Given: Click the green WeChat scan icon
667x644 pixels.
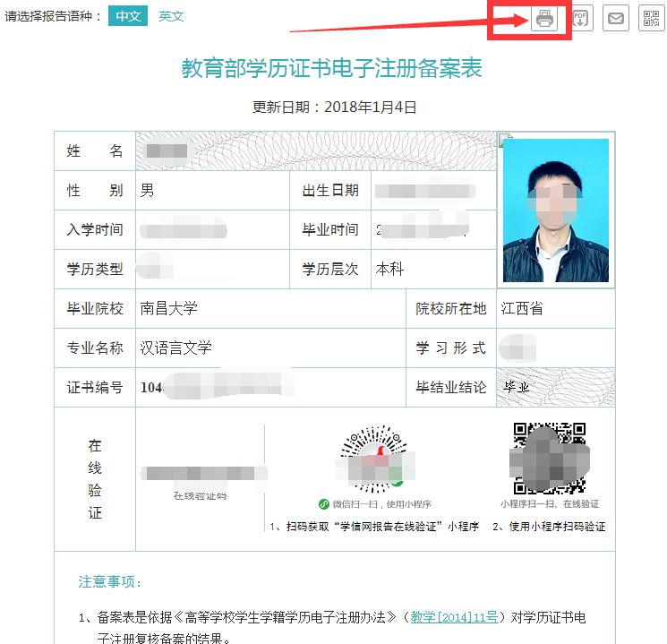Looking at the screenshot, I should pos(324,504).
